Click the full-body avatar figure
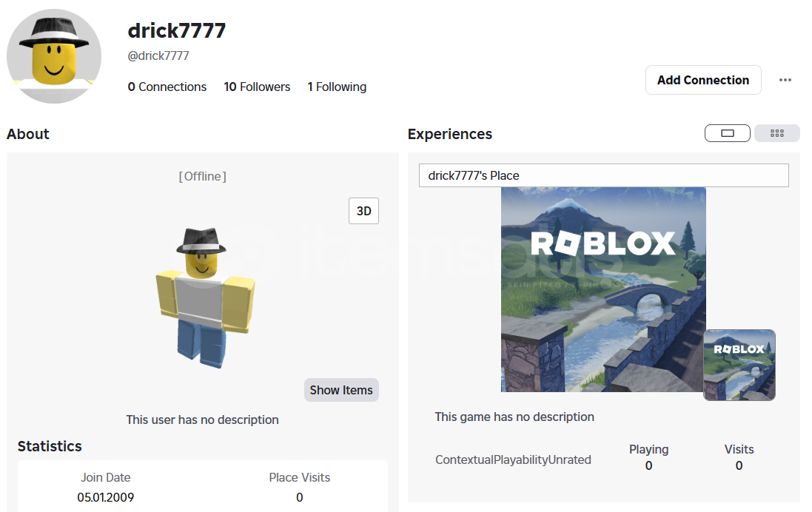 click(x=205, y=297)
